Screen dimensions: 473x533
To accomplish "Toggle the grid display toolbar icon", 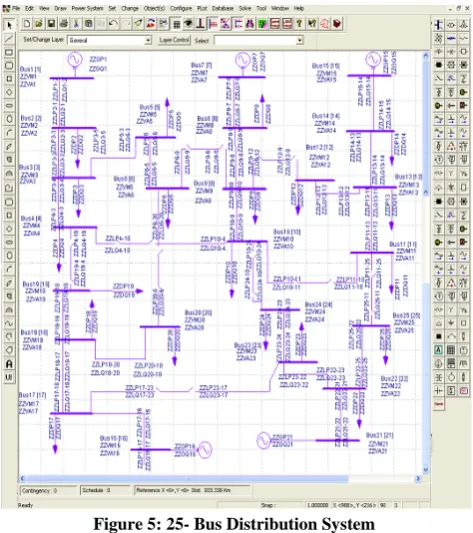I will coord(176,24).
